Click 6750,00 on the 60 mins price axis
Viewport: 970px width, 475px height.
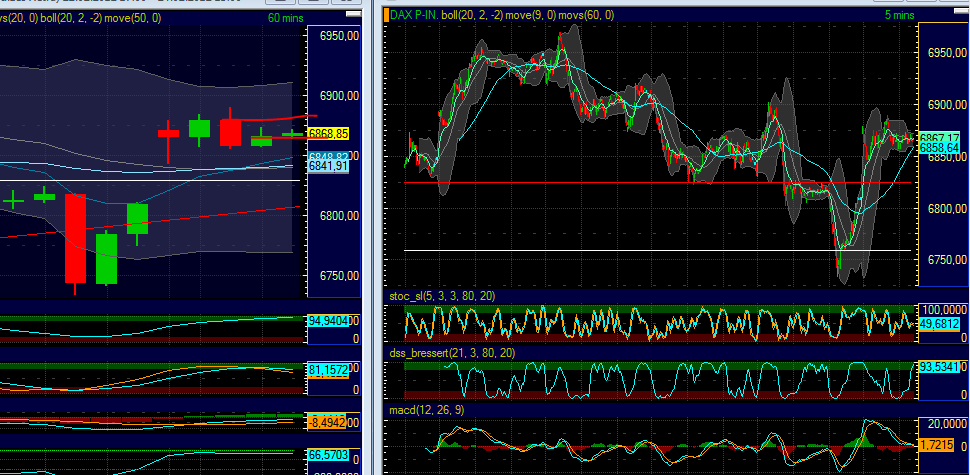pos(340,276)
